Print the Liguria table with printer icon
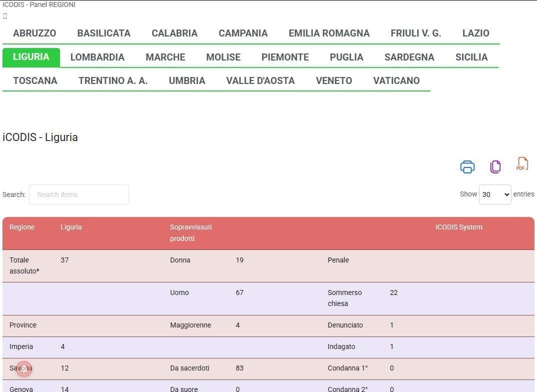This screenshot has height=392, width=537. click(x=467, y=166)
